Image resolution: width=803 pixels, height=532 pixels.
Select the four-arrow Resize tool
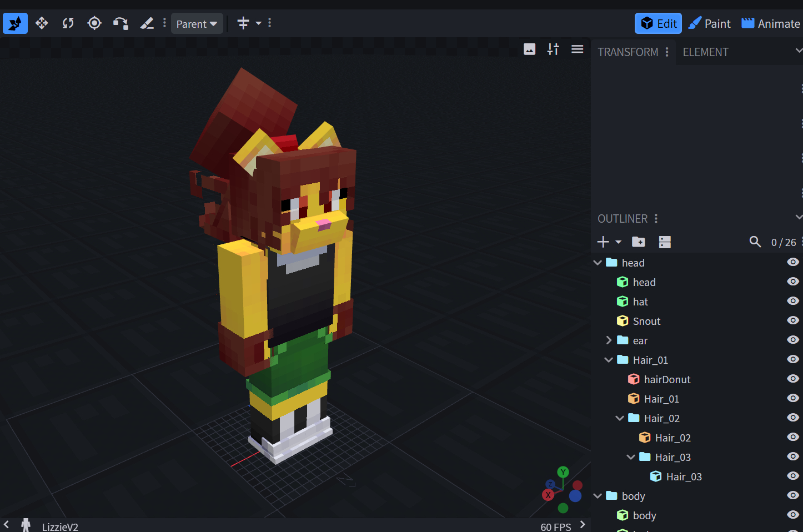tap(42, 23)
